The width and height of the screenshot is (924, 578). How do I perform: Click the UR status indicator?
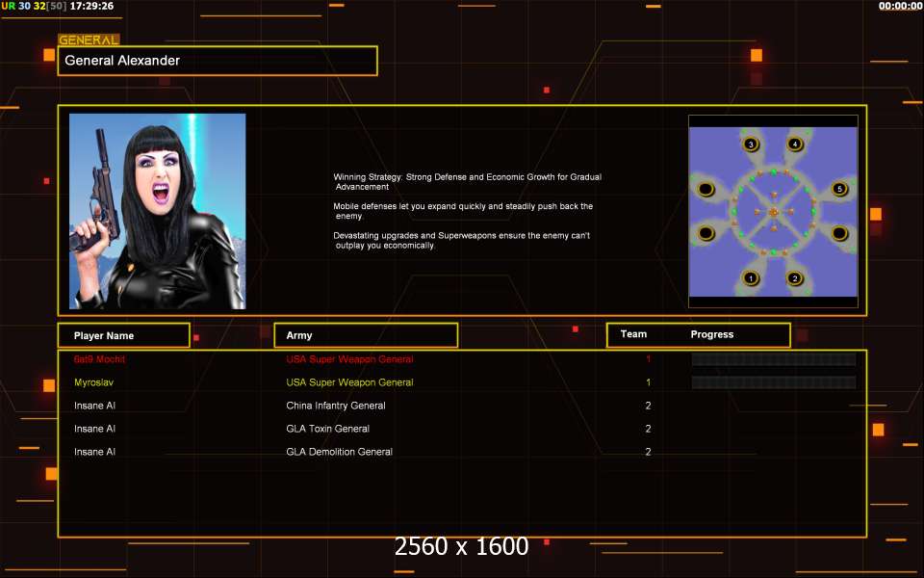pyautogui.click(x=9, y=6)
